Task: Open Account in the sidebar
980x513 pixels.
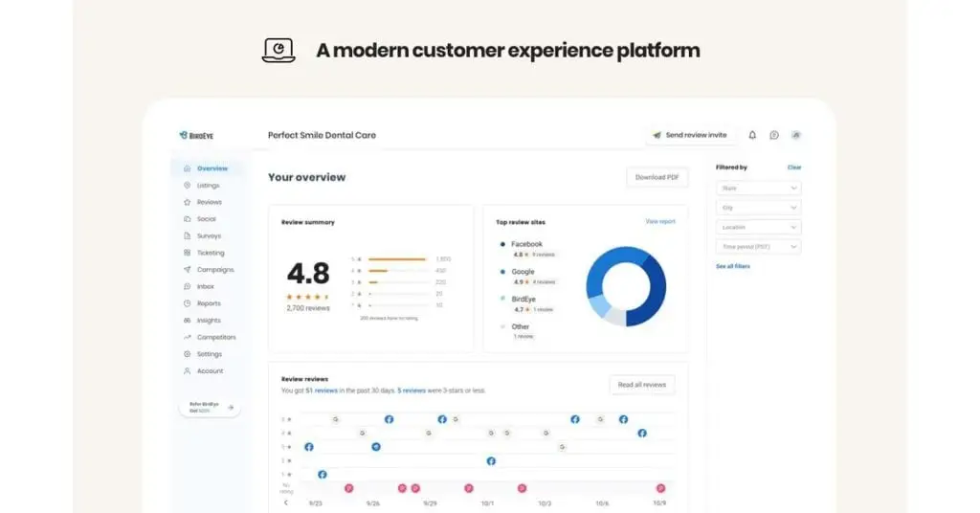Action: click(x=210, y=370)
